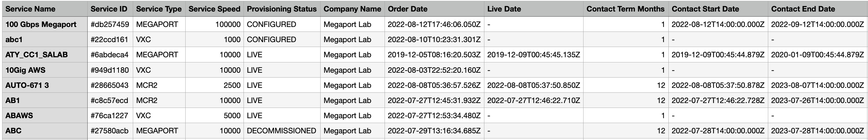This screenshot has height=140, width=868.
Task: Select the Provisioning Status column header
Action: point(282,9)
